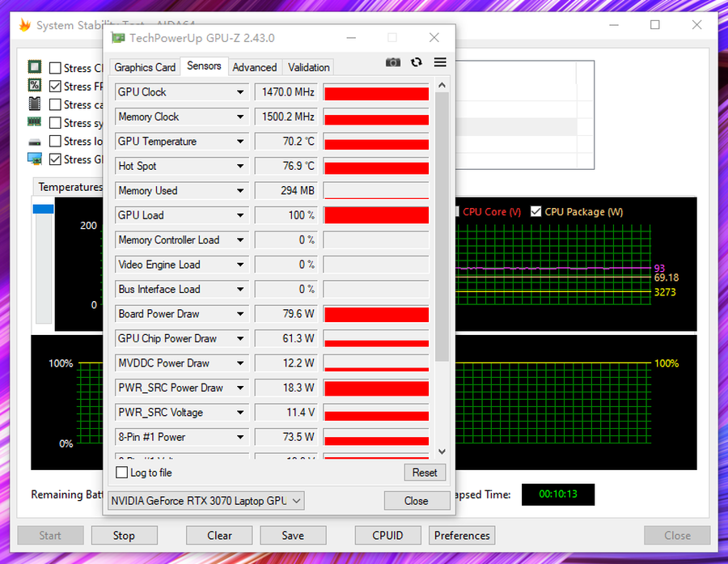Viewport: 728px width, 564px height.
Task: Click the CPU chip icon beside Stress CPU
Action: tap(35, 67)
